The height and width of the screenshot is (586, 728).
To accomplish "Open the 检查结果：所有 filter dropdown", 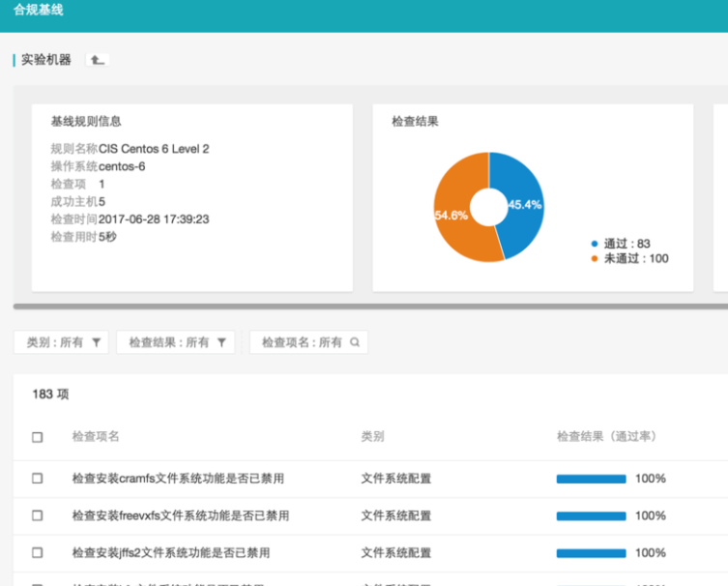I will tap(176, 342).
